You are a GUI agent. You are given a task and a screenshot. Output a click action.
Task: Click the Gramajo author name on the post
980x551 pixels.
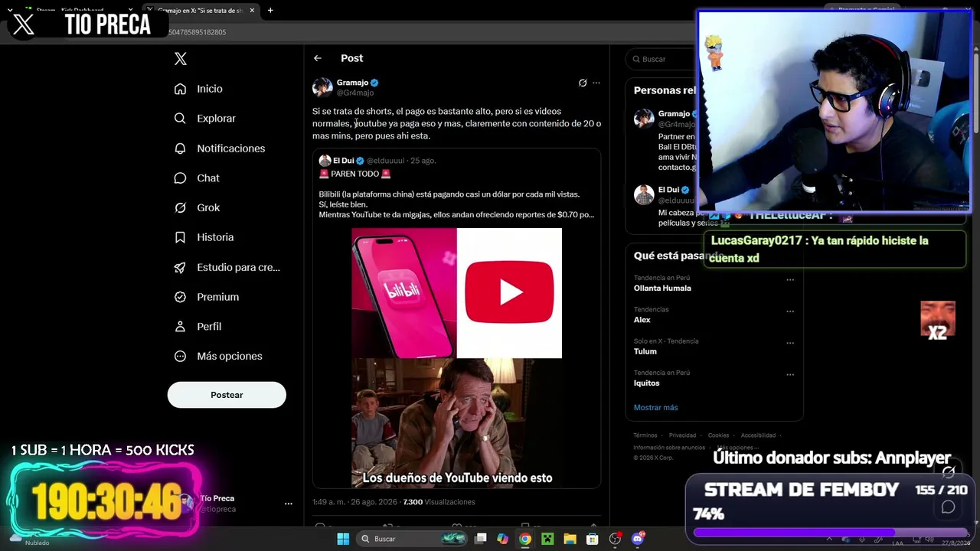pyautogui.click(x=352, y=83)
